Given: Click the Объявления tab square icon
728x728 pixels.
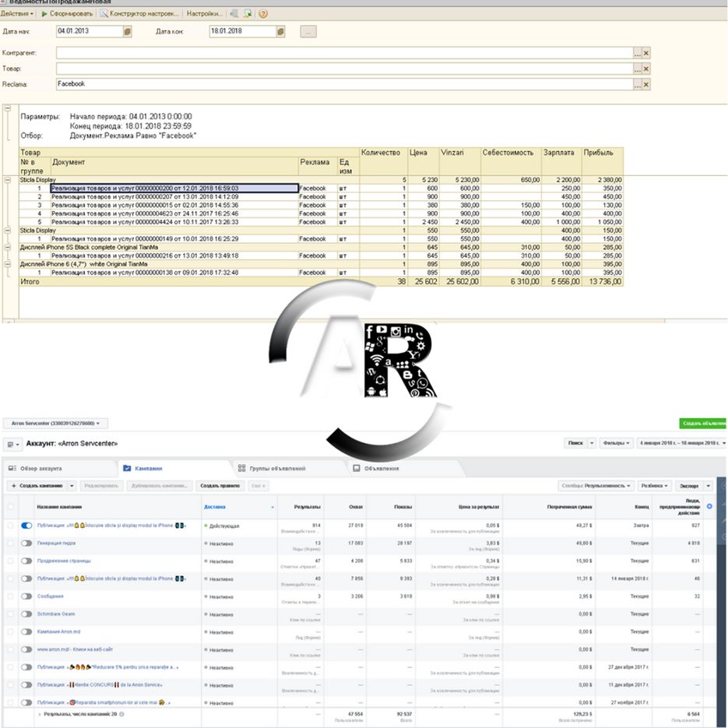Looking at the screenshot, I should pos(357,469).
